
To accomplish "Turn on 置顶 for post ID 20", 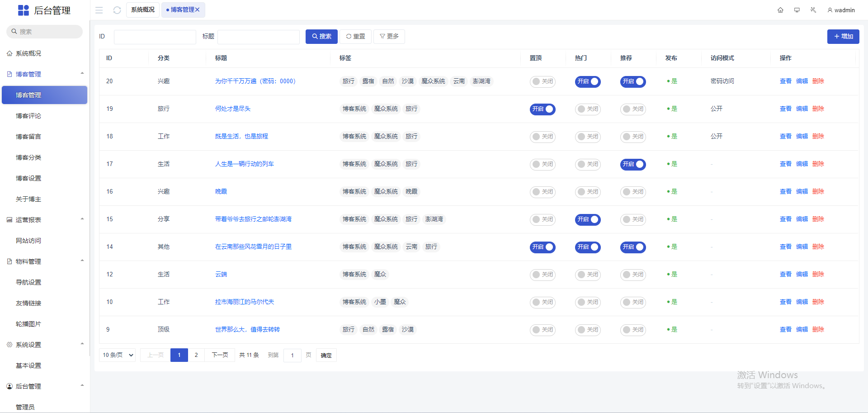I will pos(542,81).
